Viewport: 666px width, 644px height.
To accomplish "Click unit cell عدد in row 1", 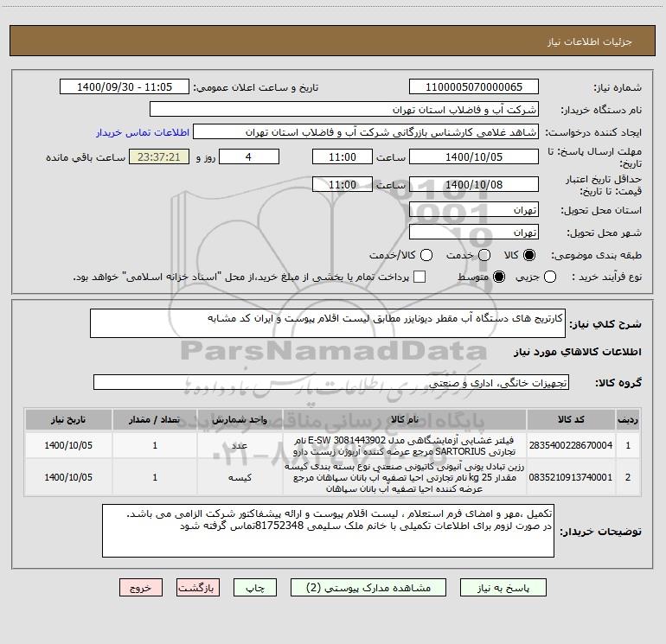I will (x=240, y=445).
